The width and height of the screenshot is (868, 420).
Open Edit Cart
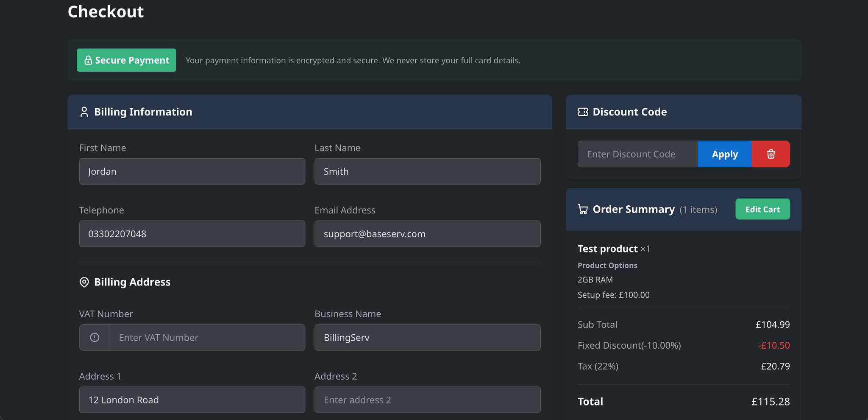pos(762,209)
